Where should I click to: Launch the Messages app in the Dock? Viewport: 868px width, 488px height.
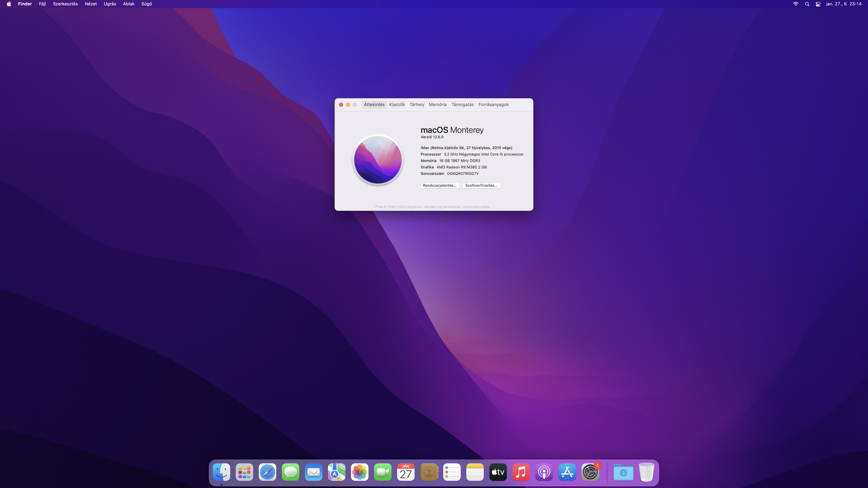tap(290, 472)
